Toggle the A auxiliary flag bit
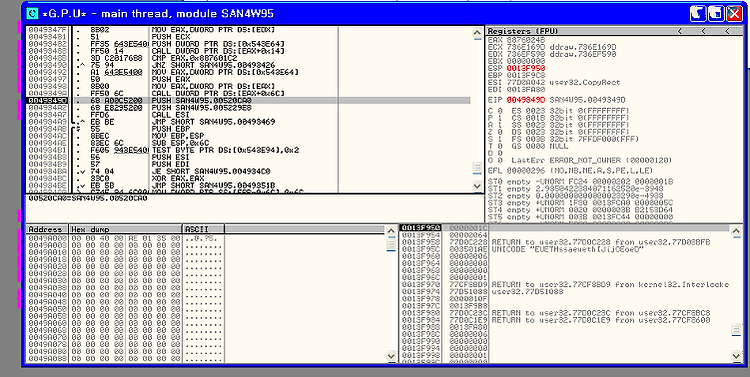750x377 pixels. coord(499,125)
